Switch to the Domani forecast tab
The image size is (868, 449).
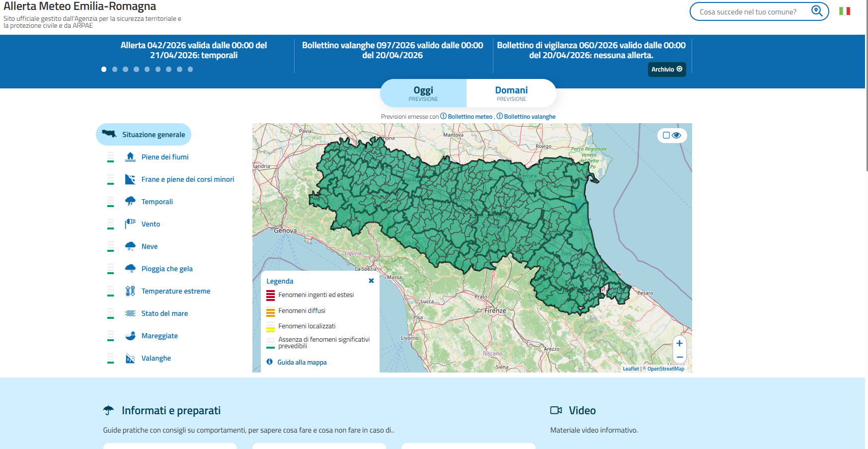[511, 93]
